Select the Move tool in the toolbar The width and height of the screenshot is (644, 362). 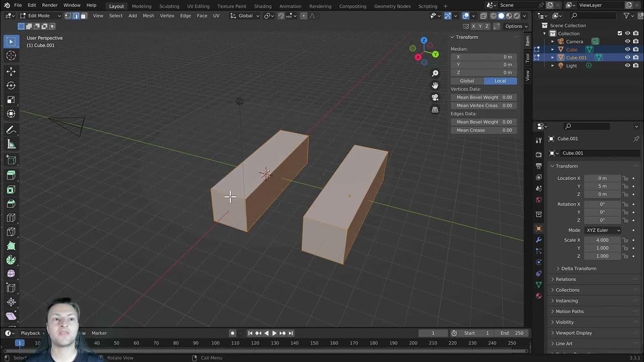[x=11, y=71]
